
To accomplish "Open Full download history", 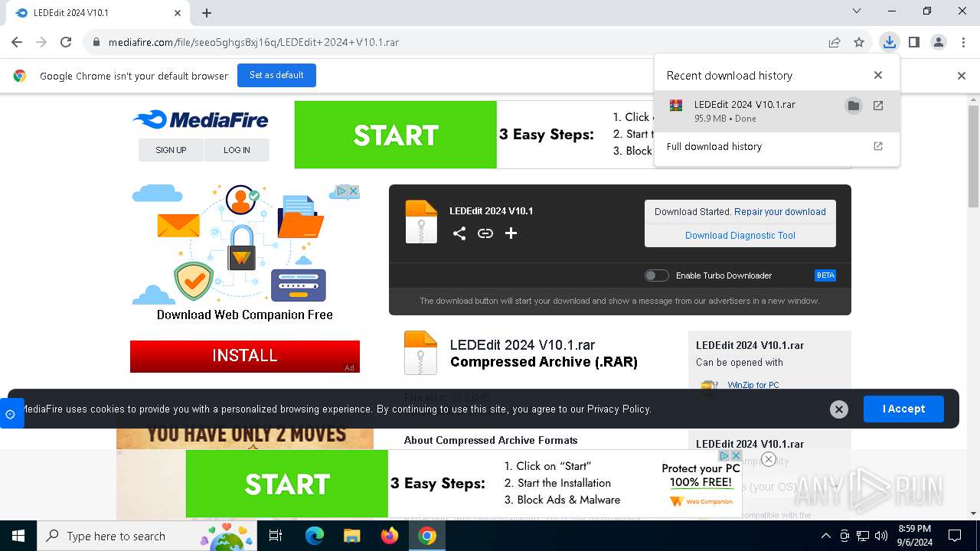I will (776, 146).
